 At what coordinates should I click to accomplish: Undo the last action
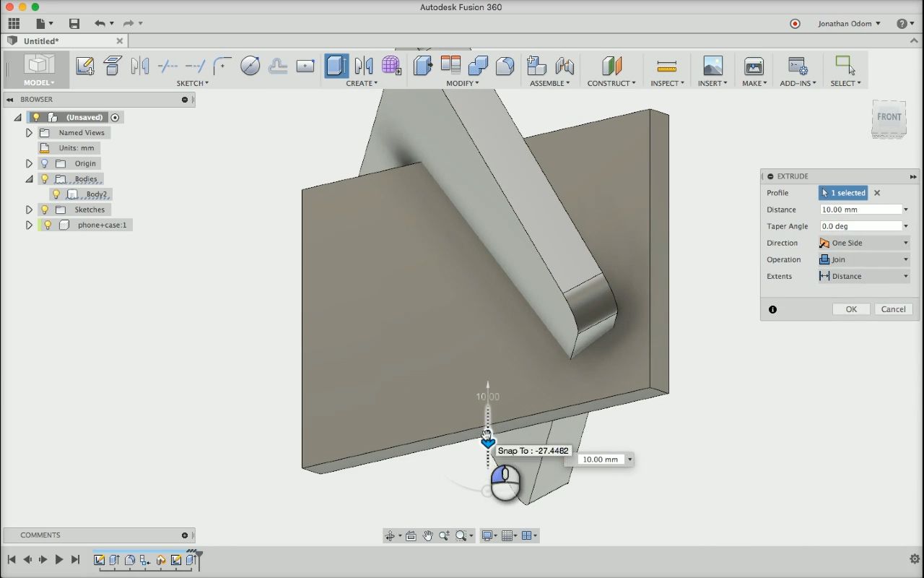pyautogui.click(x=100, y=24)
